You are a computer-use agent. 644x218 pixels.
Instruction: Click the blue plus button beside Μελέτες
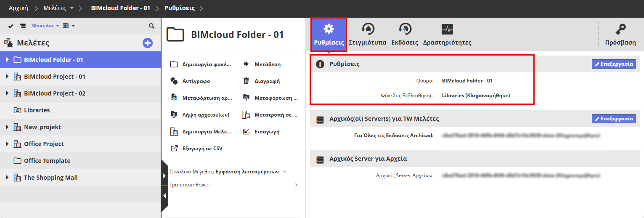(x=148, y=43)
